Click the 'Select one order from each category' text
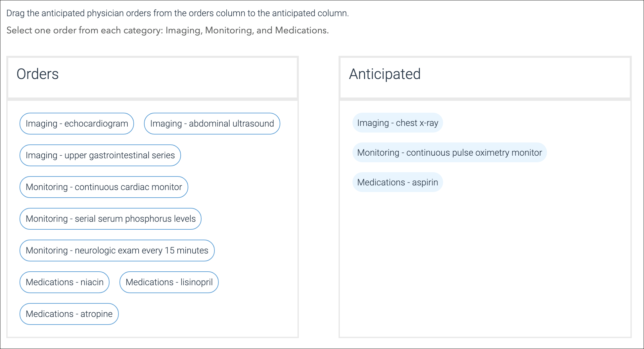 (x=168, y=30)
